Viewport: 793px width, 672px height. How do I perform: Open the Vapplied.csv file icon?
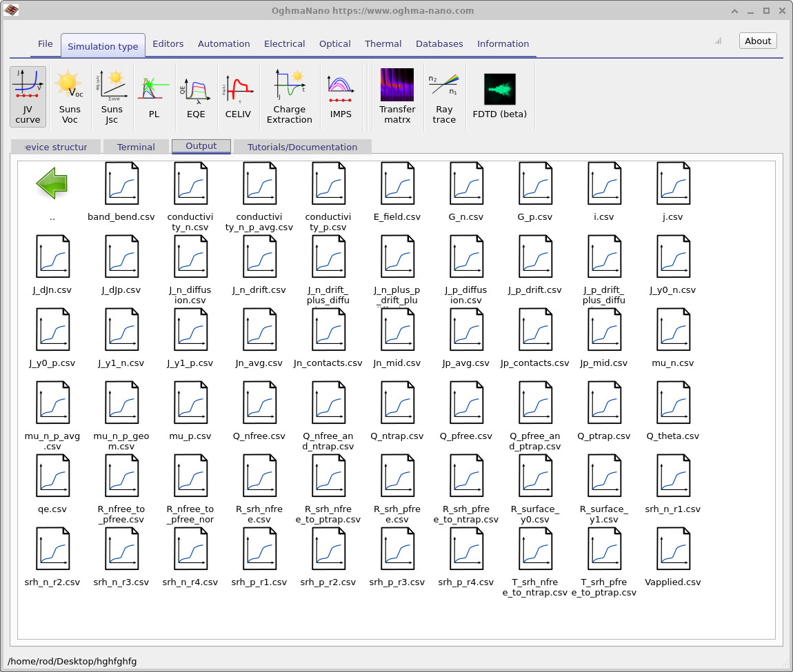click(x=672, y=549)
